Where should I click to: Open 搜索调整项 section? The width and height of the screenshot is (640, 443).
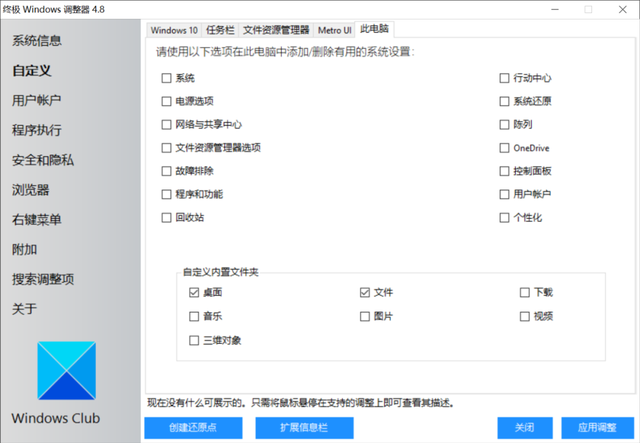tap(43, 279)
